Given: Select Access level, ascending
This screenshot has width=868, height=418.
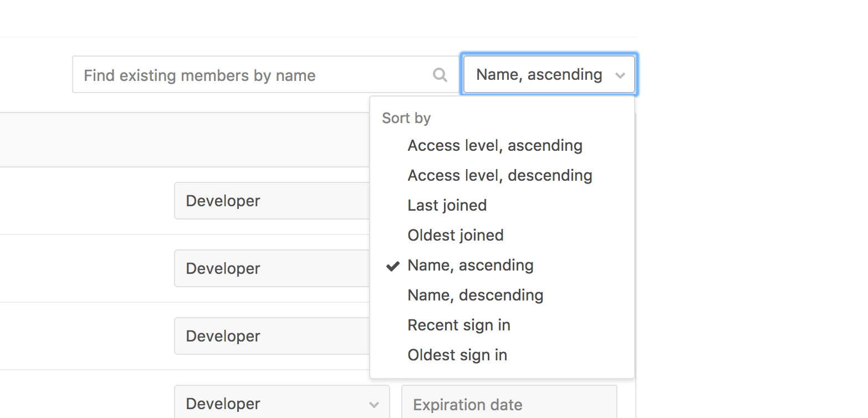Looking at the screenshot, I should point(494,145).
